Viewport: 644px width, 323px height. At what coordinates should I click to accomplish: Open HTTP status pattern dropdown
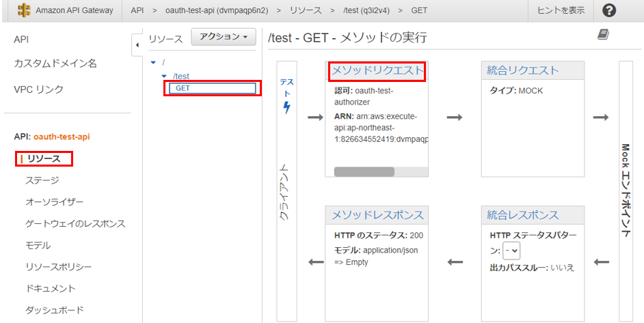click(511, 251)
